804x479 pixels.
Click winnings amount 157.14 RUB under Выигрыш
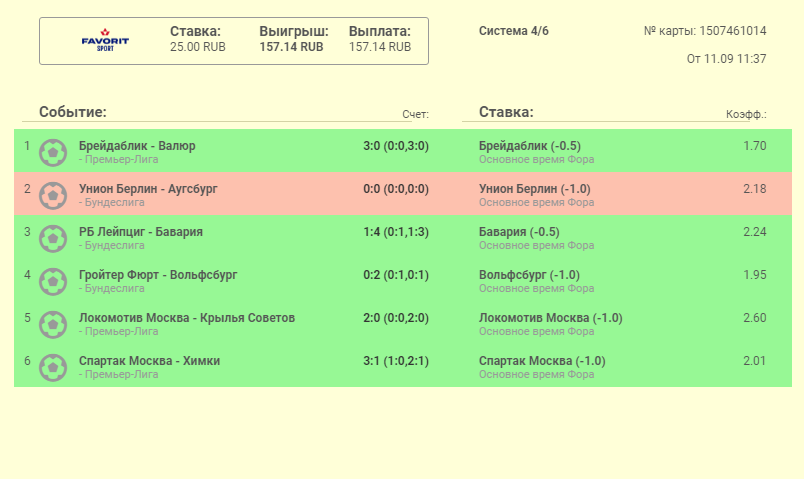(291, 47)
